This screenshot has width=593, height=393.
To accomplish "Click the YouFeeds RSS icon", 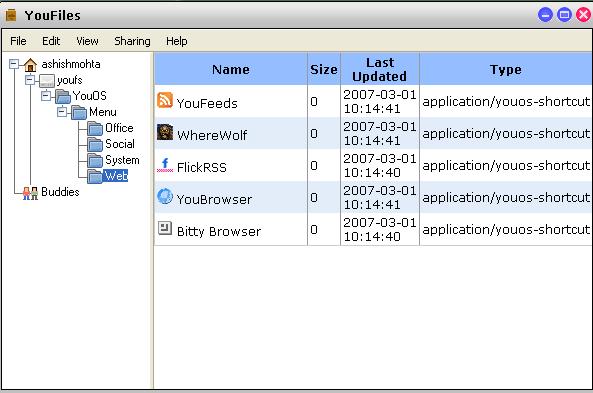I will 165,100.
